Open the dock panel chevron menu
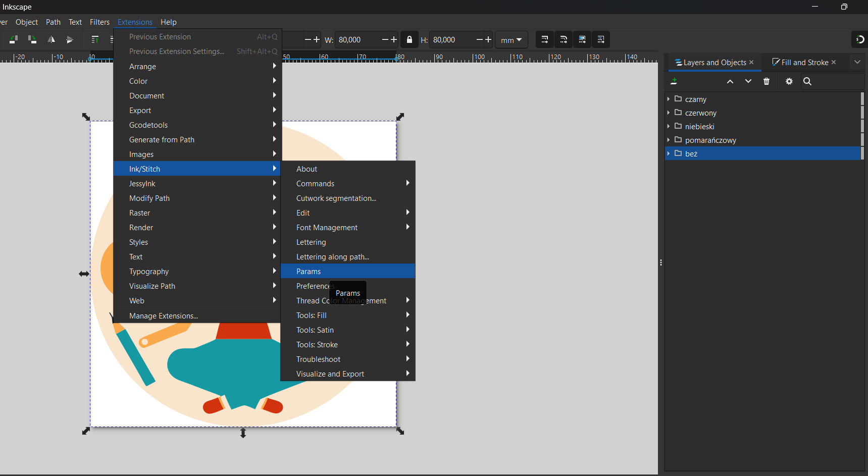Image resolution: width=868 pixels, height=476 pixels. coord(857,62)
